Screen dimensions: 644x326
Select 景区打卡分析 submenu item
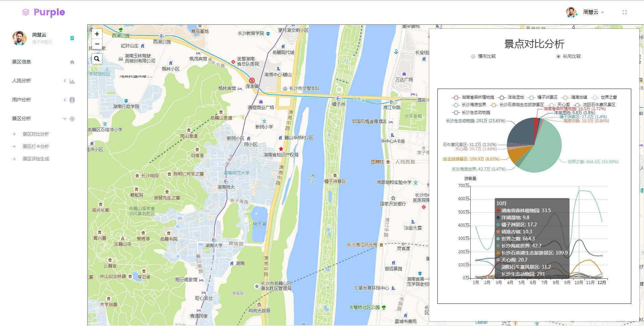pos(36,146)
